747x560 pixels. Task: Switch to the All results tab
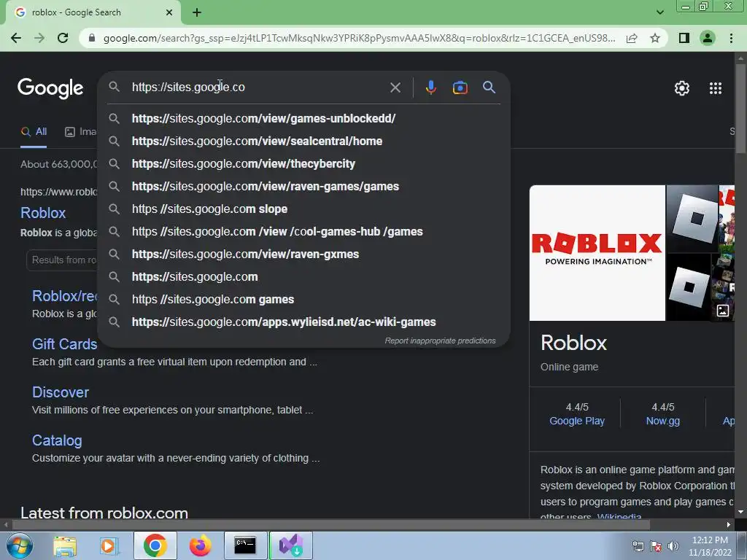[x=34, y=132]
